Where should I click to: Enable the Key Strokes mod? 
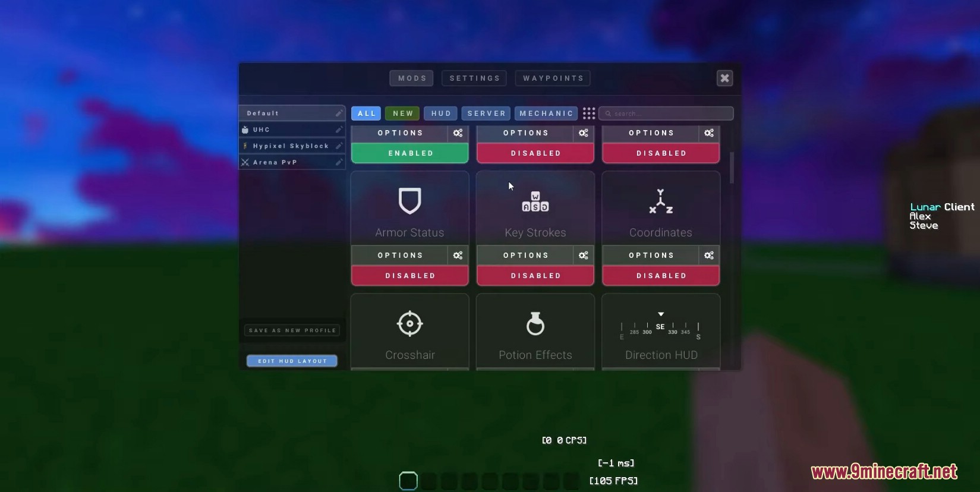tap(535, 276)
